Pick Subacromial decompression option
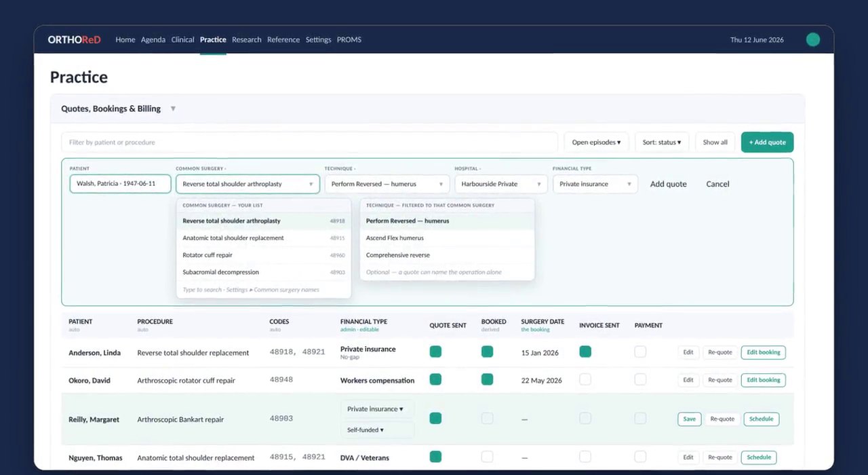The height and width of the screenshot is (475, 868). point(264,272)
